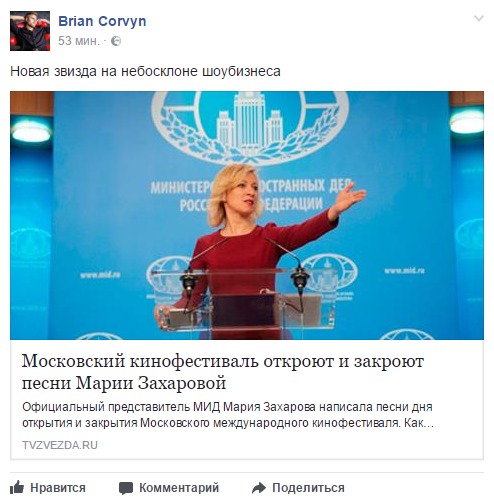Open the Московский кинофестиваль article headline
Image resolution: width=494 pixels, height=501 pixels.
[223, 372]
